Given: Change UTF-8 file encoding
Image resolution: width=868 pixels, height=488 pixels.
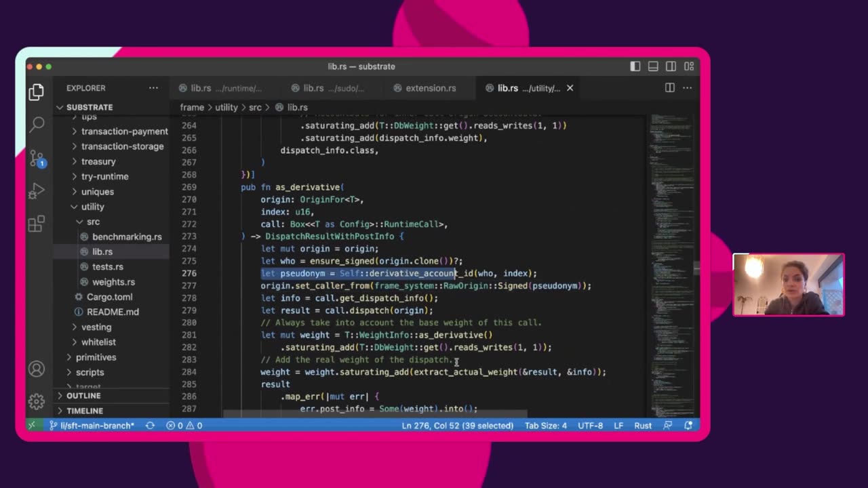Looking at the screenshot, I should click(x=591, y=426).
